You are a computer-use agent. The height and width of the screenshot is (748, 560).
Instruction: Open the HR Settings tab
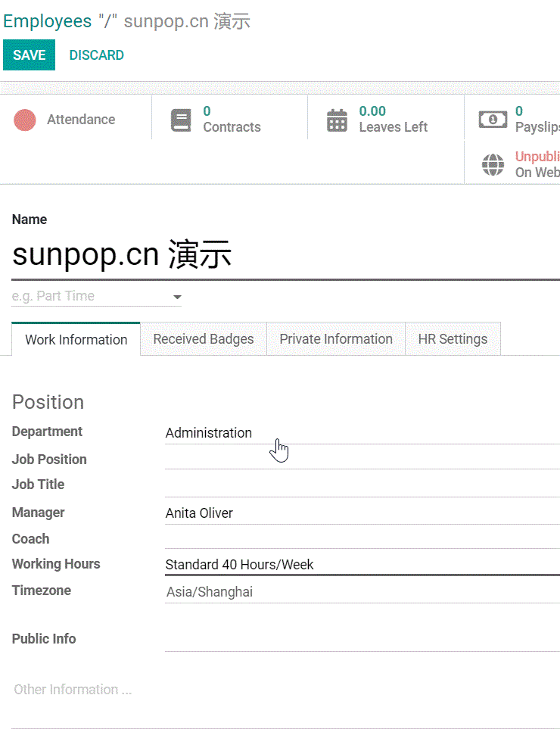tap(453, 339)
